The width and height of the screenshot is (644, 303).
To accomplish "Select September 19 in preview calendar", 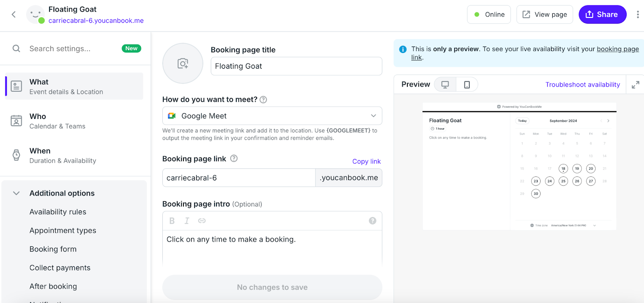I will 577,169.
